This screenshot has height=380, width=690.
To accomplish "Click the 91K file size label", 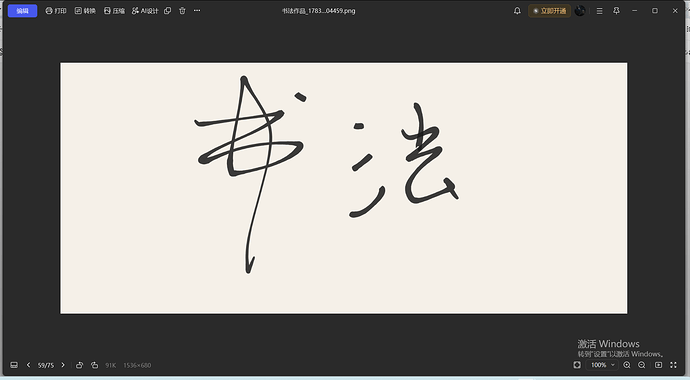I will (110, 365).
